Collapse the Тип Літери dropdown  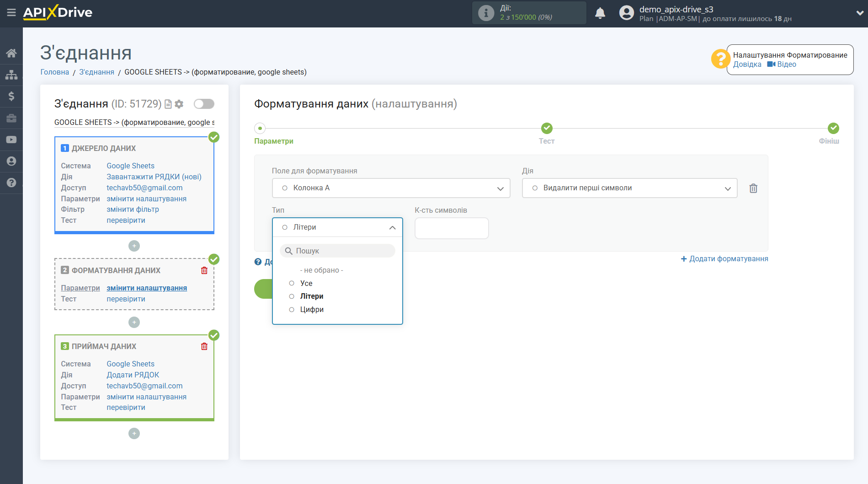pyautogui.click(x=337, y=227)
